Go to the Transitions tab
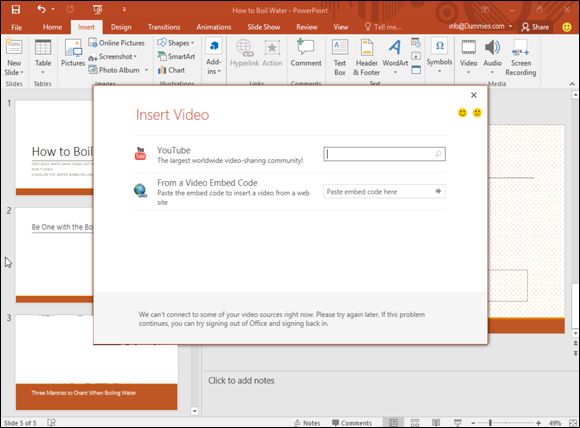 click(164, 27)
